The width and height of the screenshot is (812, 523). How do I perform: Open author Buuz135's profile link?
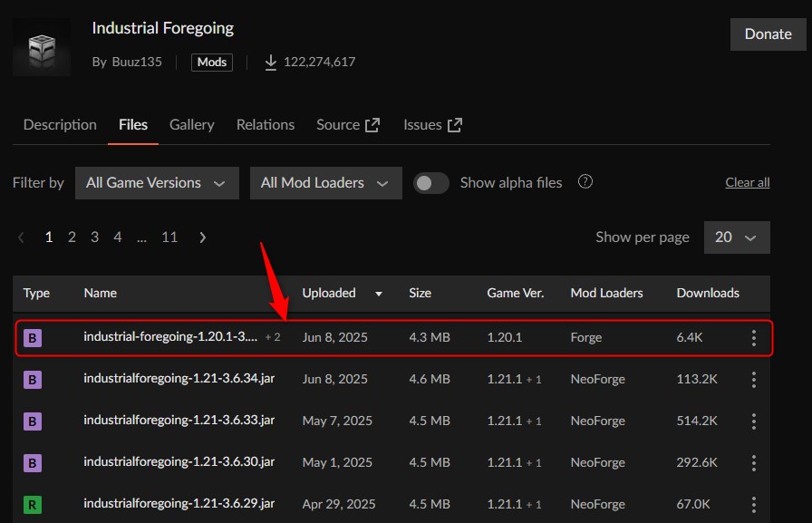click(137, 63)
